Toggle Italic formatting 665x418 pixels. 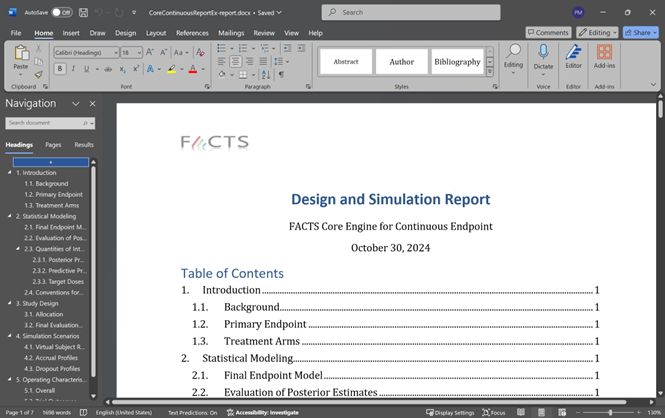[73, 69]
